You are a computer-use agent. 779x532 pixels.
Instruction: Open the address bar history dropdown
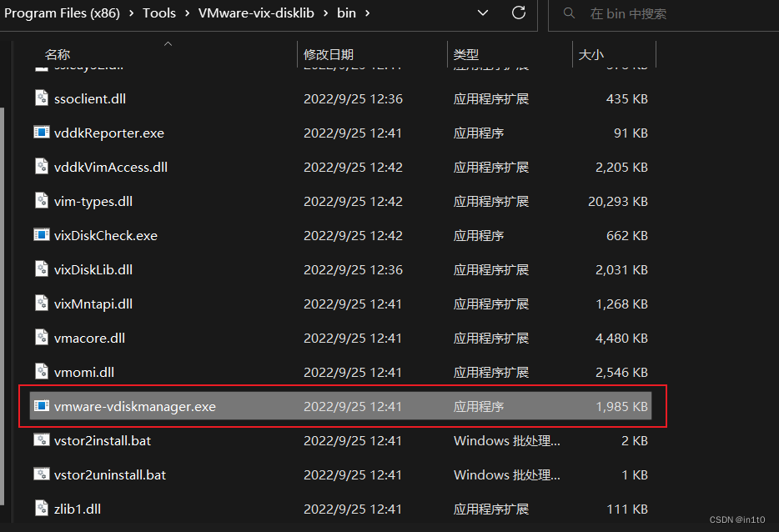coord(483,13)
